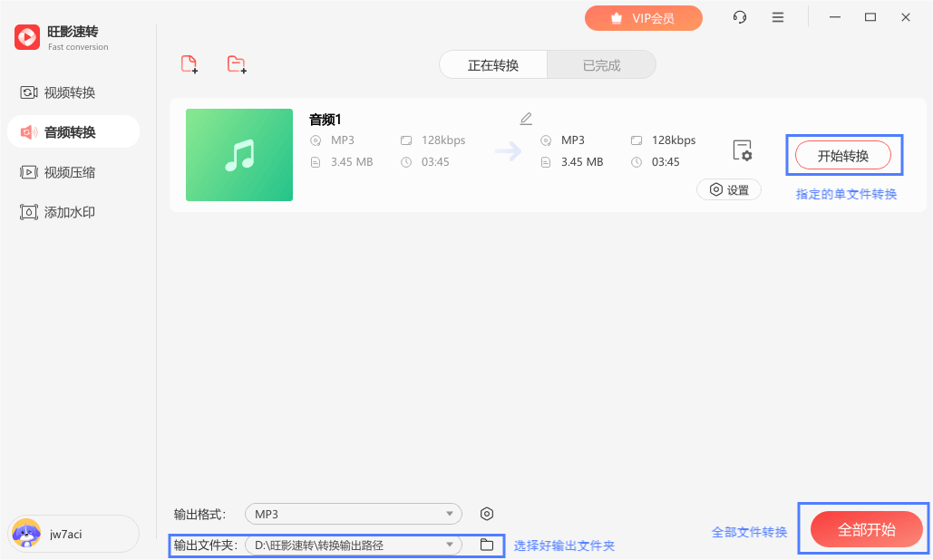Switch to the 已完成 tab

[x=601, y=64]
